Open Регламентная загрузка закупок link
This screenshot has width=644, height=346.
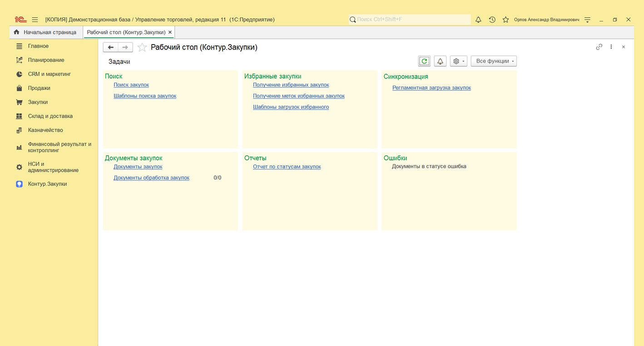tap(431, 88)
